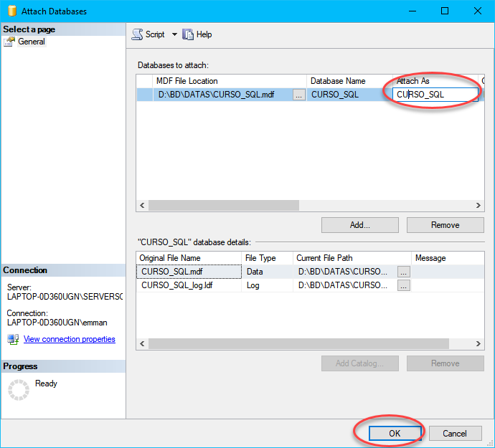The width and height of the screenshot is (495, 448).
Task: Click the details list horizontal scrollbar thumb
Action: 298,343
